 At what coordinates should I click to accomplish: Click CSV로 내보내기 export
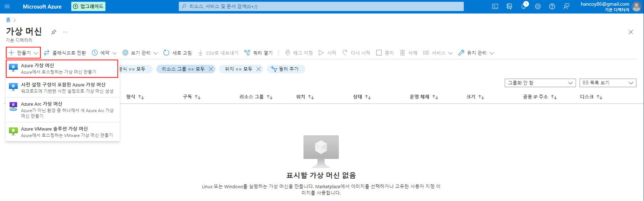(x=218, y=53)
